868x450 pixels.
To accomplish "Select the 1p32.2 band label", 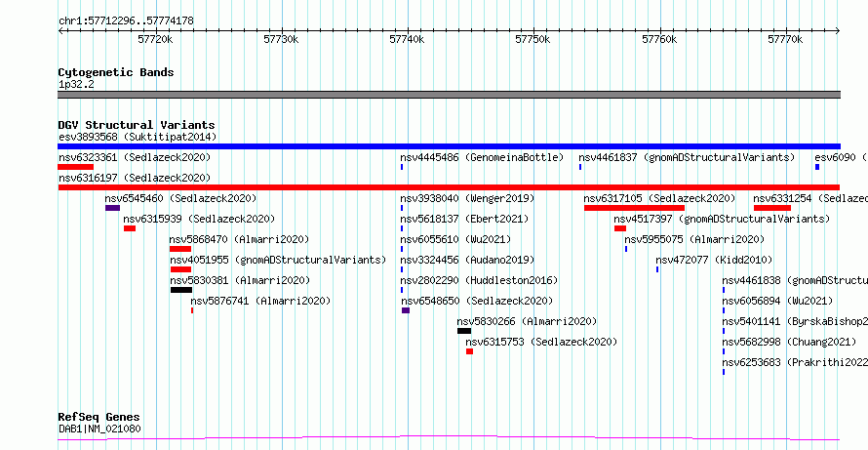I will point(76,84).
